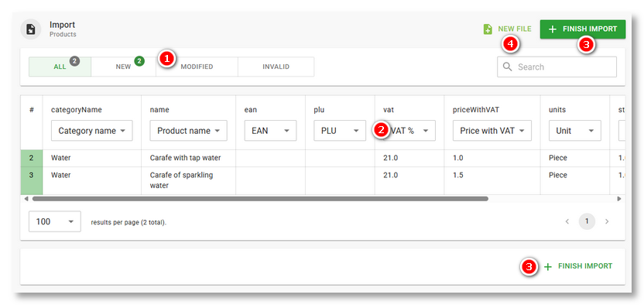Expand the Price with VAT dropdown
The height and width of the screenshot is (305, 644).
(x=492, y=131)
